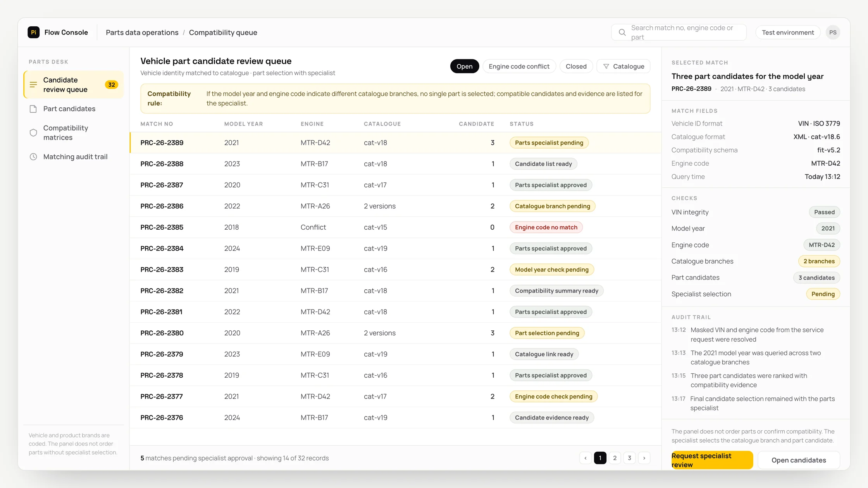Image resolution: width=868 pixels, height=488 pixels.
Task: Click Part selection pending badge
Action: tap(547, 333)
